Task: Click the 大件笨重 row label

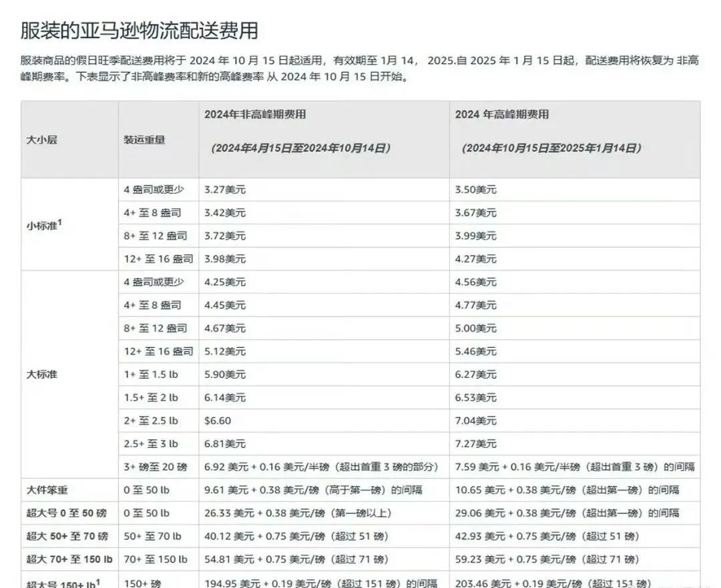Action: [x=47, y=490]
